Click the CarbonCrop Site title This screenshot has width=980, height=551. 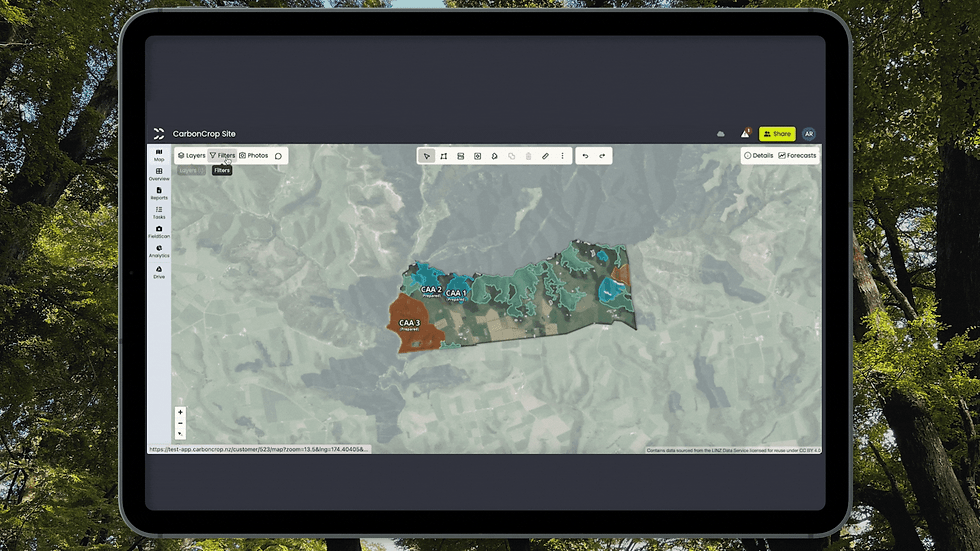[x=204, y=134]
